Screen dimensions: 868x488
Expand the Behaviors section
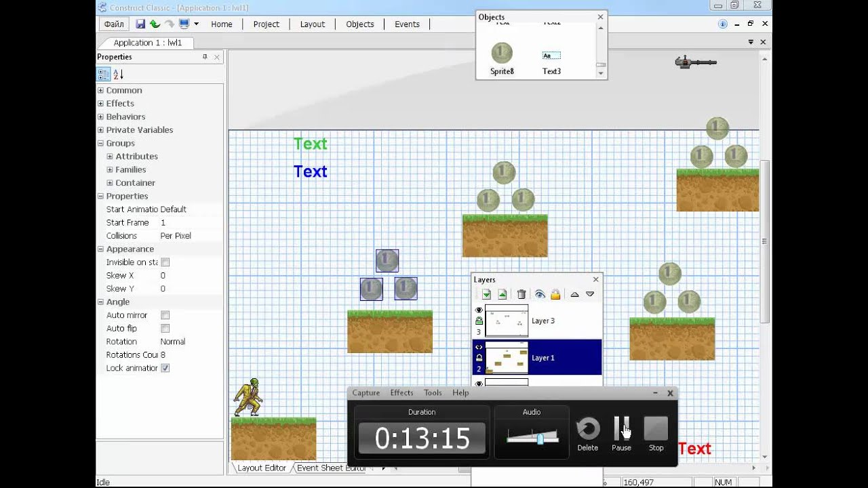pos(101,117)
